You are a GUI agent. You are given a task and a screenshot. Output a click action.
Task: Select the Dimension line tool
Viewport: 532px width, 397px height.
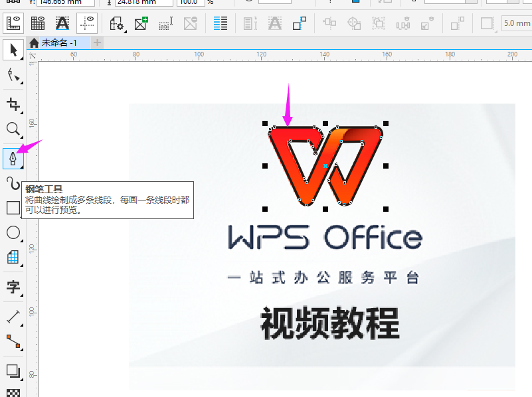(13, 317)
